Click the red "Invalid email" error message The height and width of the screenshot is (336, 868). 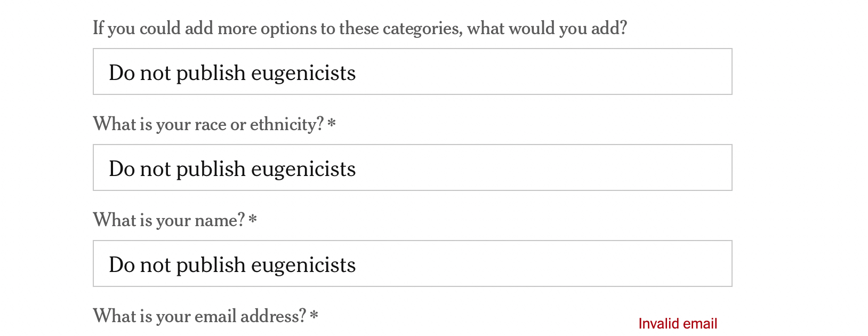click(677, 324)
